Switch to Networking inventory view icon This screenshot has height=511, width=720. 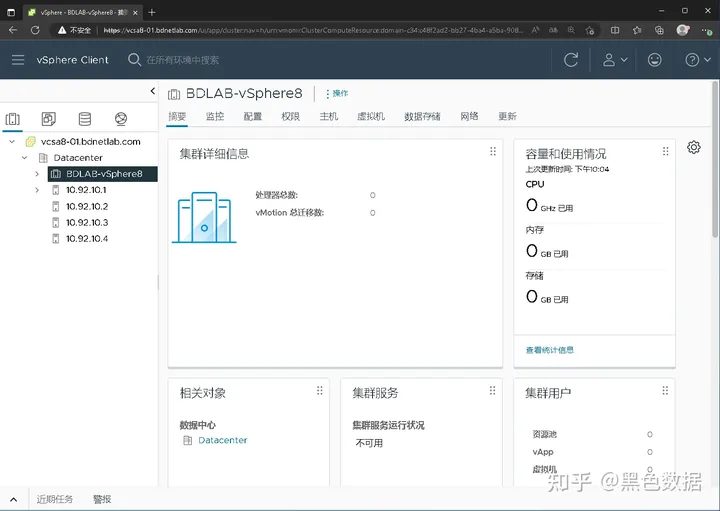click(x=121, y=119)
